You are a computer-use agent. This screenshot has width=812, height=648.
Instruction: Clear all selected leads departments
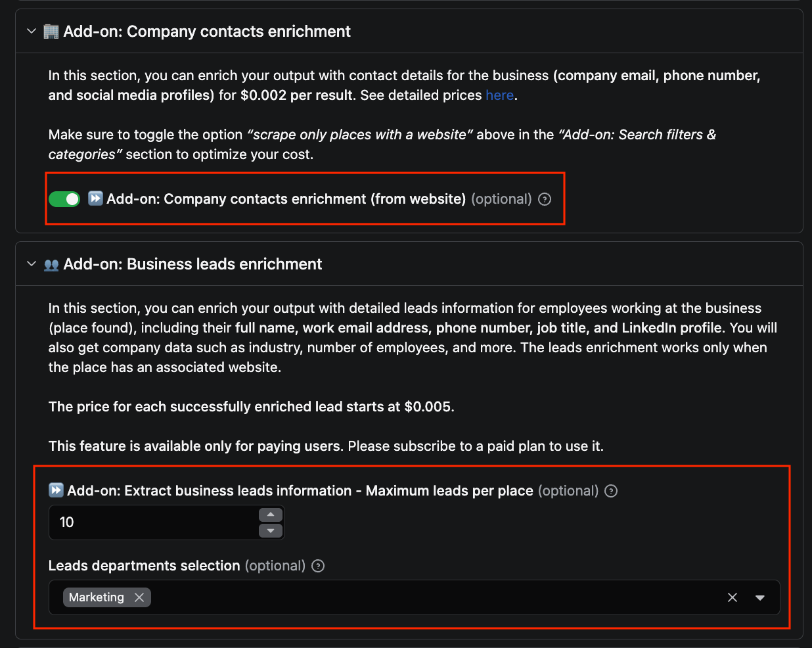(x=733, y=597)
